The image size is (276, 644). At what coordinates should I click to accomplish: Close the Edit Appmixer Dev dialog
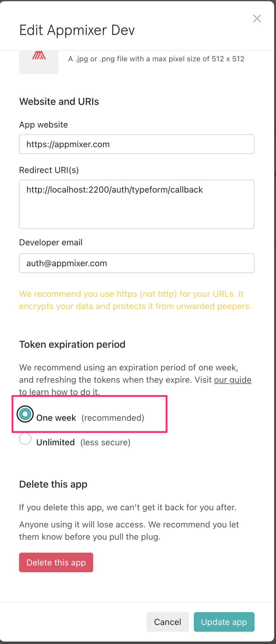click(257, 19)
